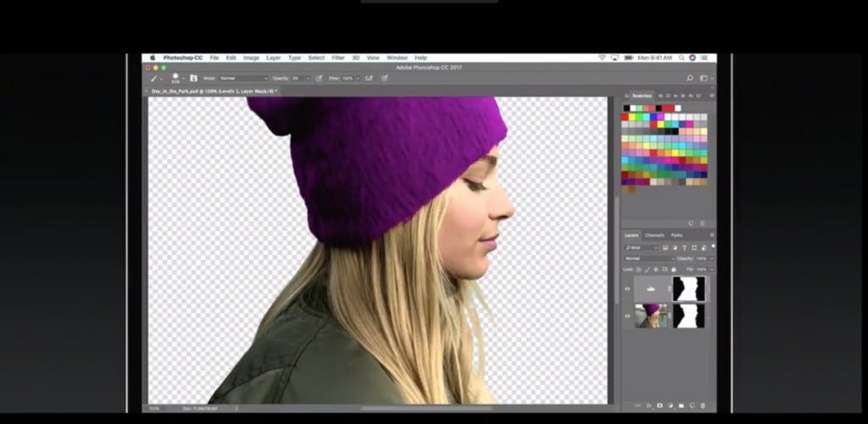Open the layer blend mode dropdown

(648, 258)
